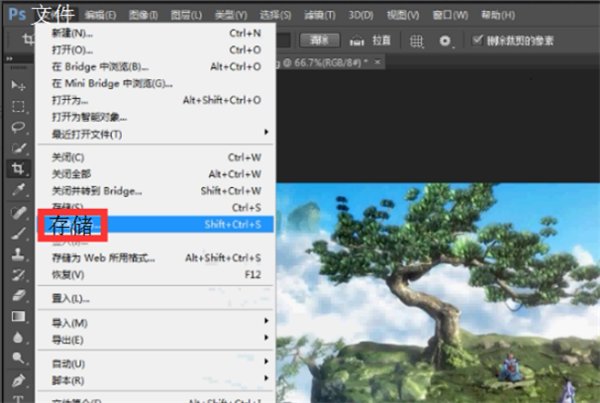Screen dimensions: 600x403
Task: Toggle the delete cropped pixels checkbox
Action: coord(476,40)
